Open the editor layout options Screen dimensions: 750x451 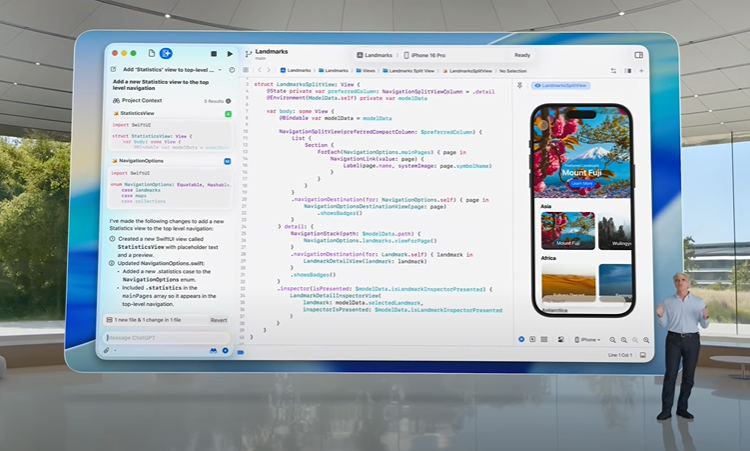(628, 71)
